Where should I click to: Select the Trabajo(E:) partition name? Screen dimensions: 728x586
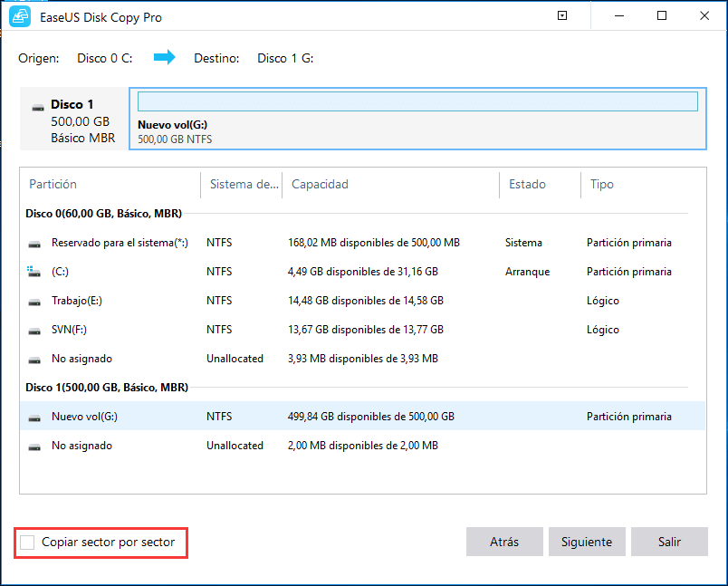click(x=77, y=301)
